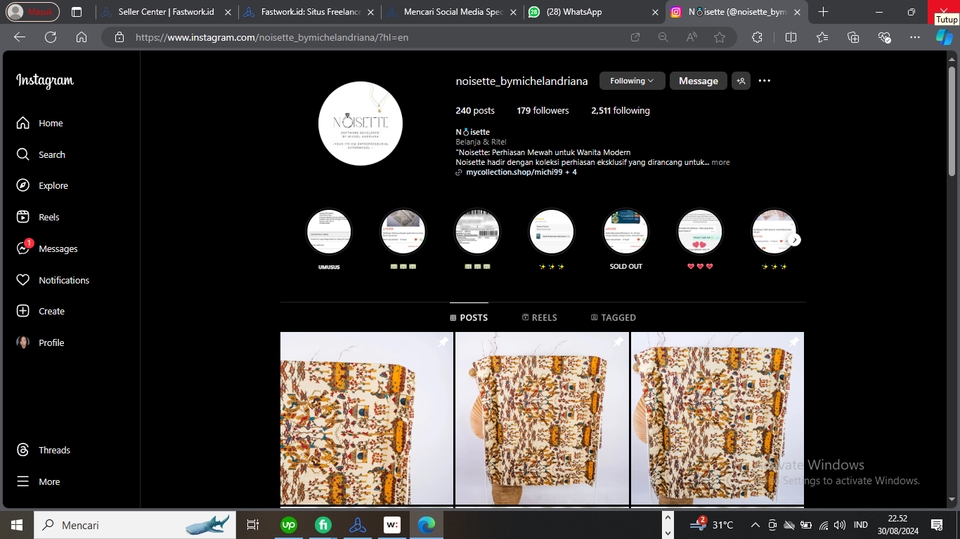The height and width of the screenshot is (539, 960).
Task: Open Threads from the sidebar
Action: [x=43, y=450]
